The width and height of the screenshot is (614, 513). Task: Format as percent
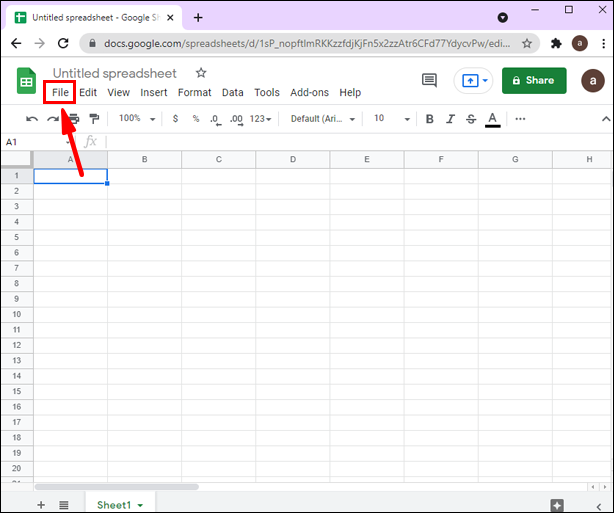pyautogui.click(x=196, y=119)
